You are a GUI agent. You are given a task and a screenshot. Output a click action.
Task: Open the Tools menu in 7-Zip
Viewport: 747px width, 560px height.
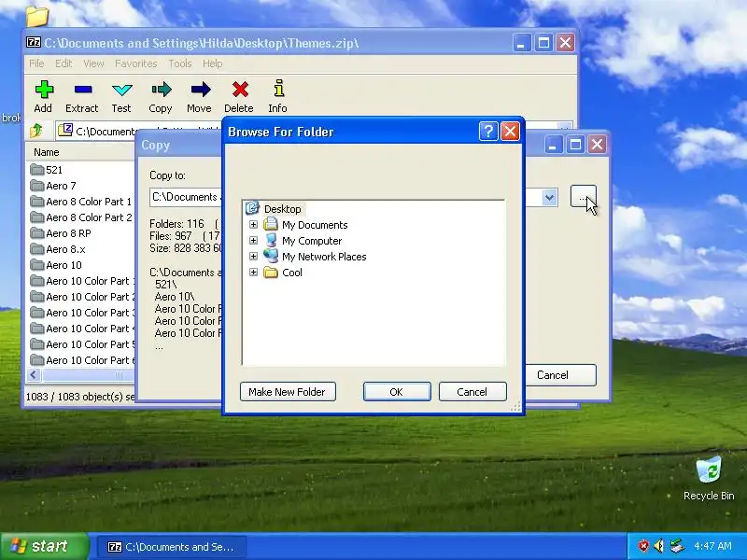[179, 63]
